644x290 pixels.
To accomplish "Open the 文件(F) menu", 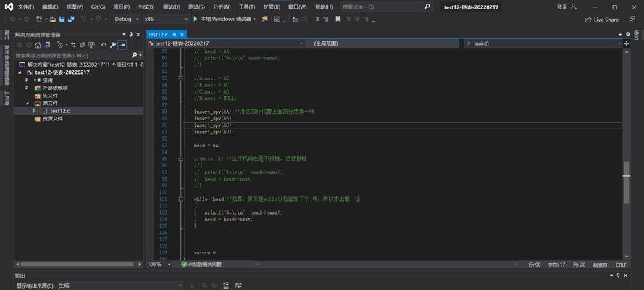I will tap(26, 7).
